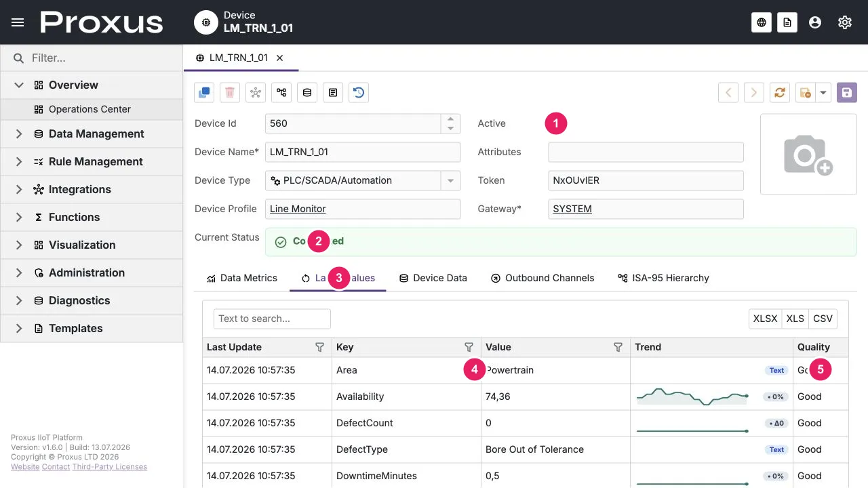
Task: Open the dropdown arrow beside new record
Action: [823, 92]
